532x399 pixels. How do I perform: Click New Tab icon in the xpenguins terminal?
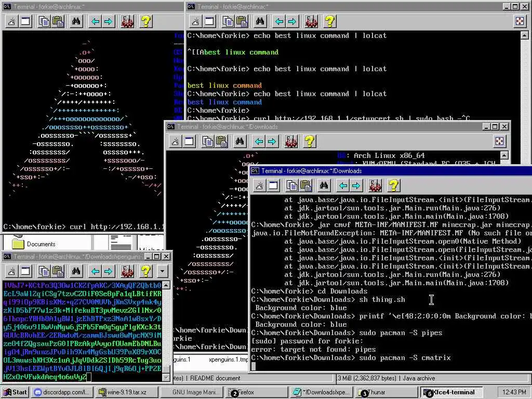click(x=12, y=271)
